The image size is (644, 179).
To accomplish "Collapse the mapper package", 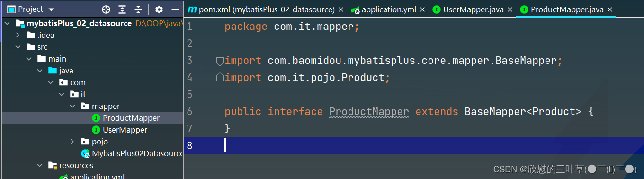I will click(x=72, y=106).
